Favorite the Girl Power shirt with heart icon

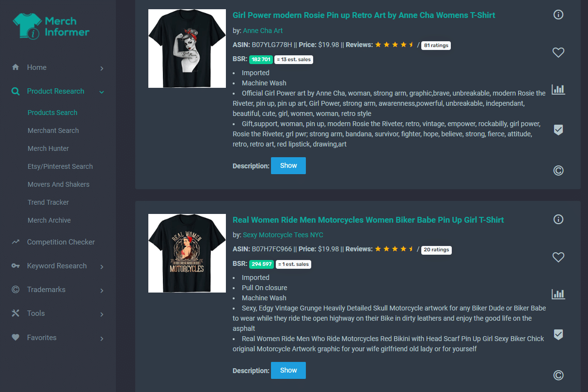point(558,52)
